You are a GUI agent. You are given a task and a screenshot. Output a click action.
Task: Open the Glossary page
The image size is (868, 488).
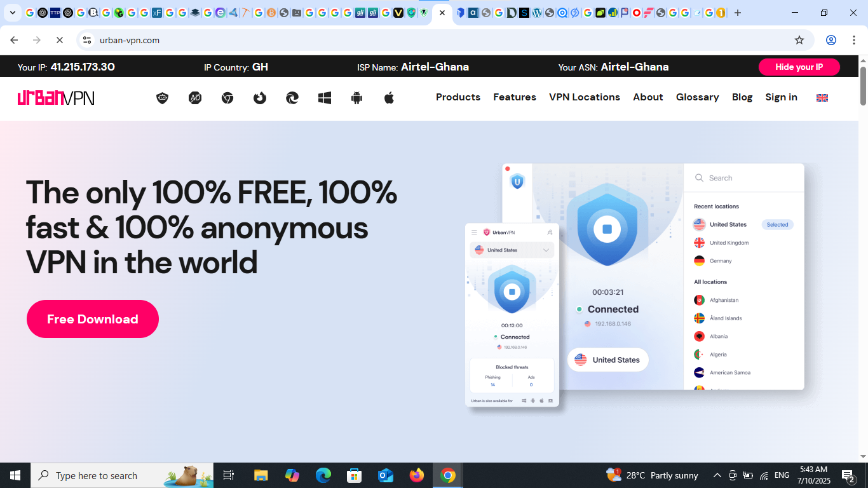(x=698, y=97)
